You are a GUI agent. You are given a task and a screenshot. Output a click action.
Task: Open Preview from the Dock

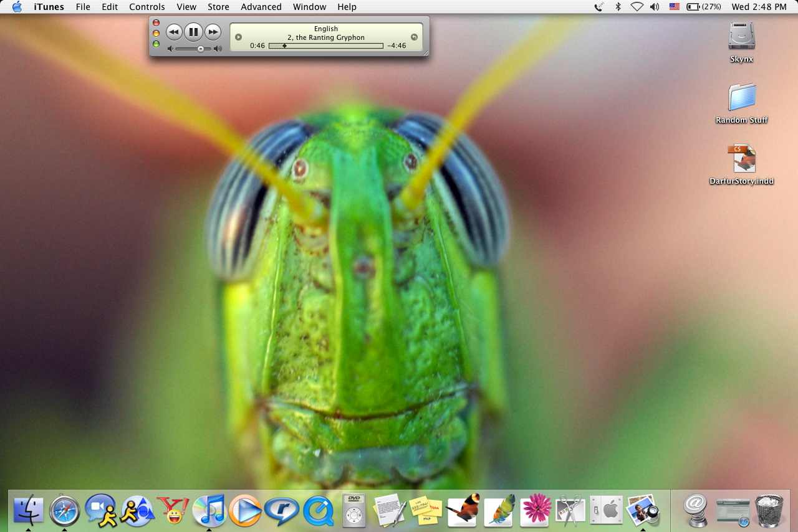[x=643, y=510]
